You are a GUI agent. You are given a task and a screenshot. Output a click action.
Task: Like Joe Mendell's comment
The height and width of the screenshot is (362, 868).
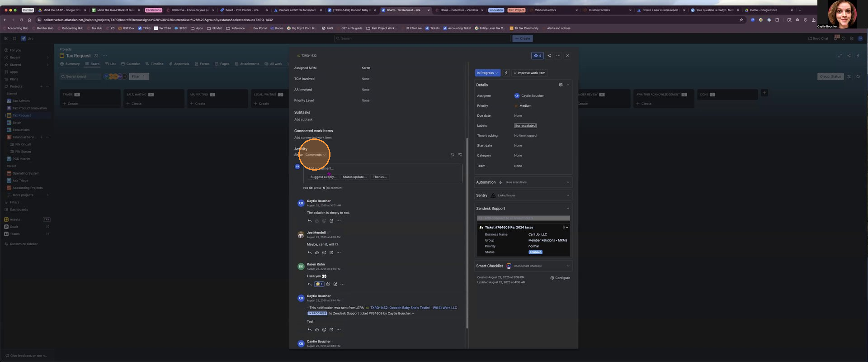[317, 252]
